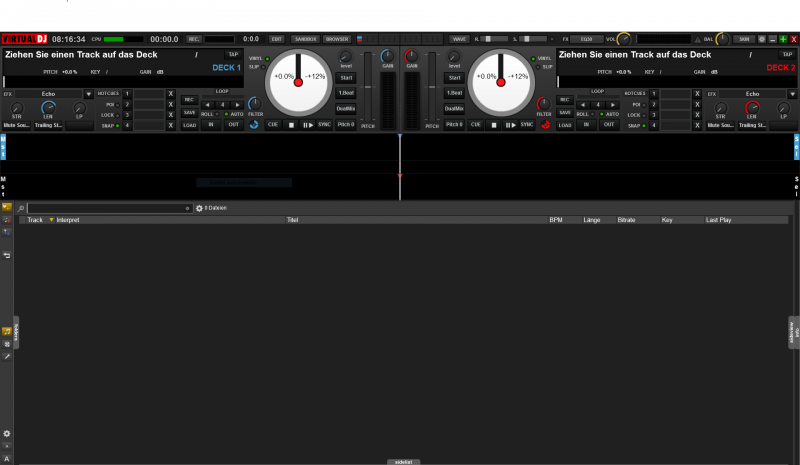800x465 pixels.
Task: Click the green plus button in top bar
Action: 783,39
